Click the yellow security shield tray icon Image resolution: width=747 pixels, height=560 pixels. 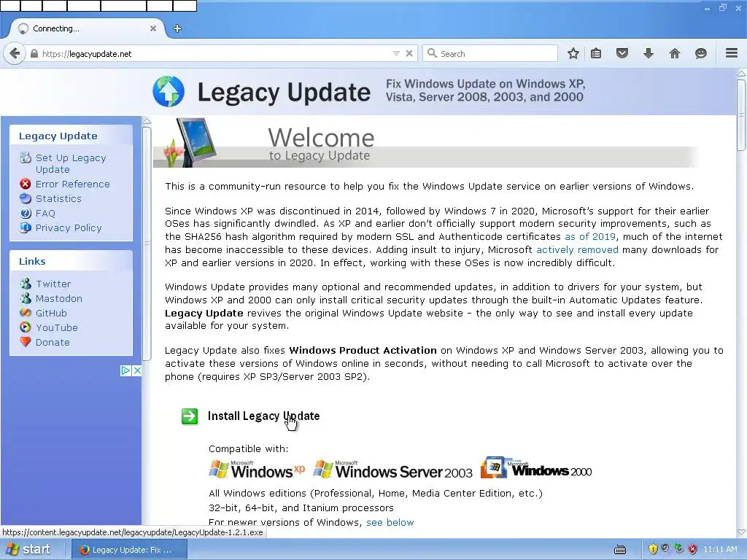tap(653, 549)
